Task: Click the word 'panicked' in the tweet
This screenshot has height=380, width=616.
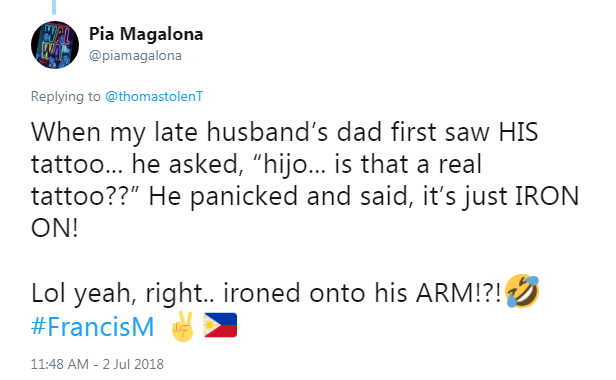Action: pos(244,197)
